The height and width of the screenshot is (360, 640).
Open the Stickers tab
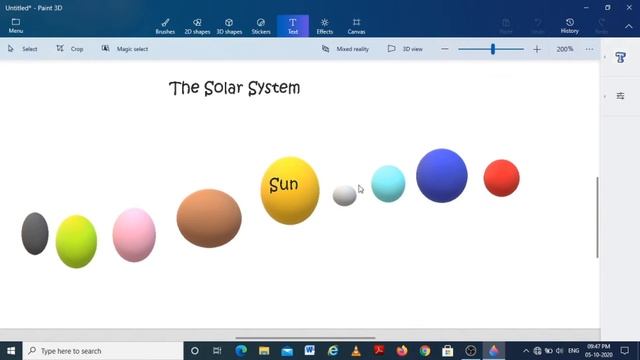[261, 26]
